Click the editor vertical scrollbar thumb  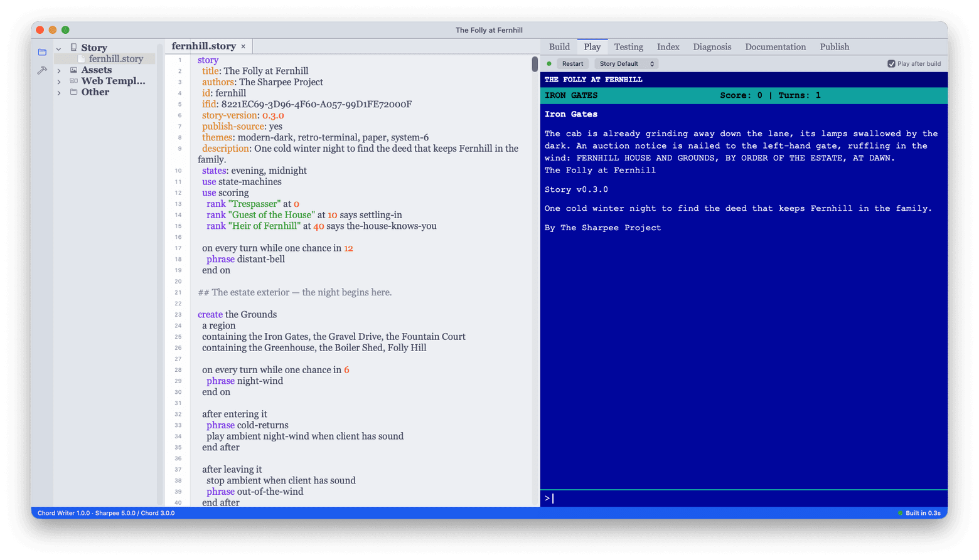[x=535, y=64]
